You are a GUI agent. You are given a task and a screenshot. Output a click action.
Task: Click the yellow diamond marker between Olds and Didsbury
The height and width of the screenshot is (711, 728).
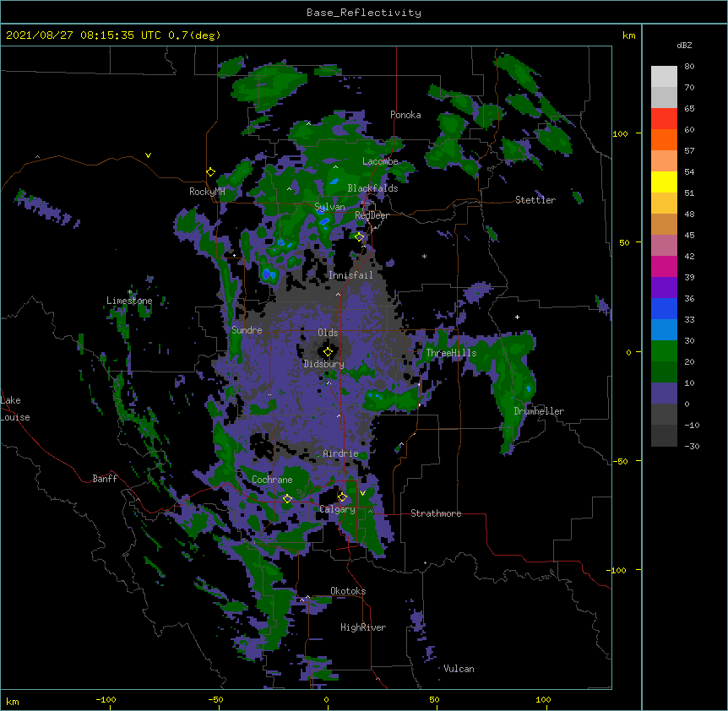tap(328, 351)
